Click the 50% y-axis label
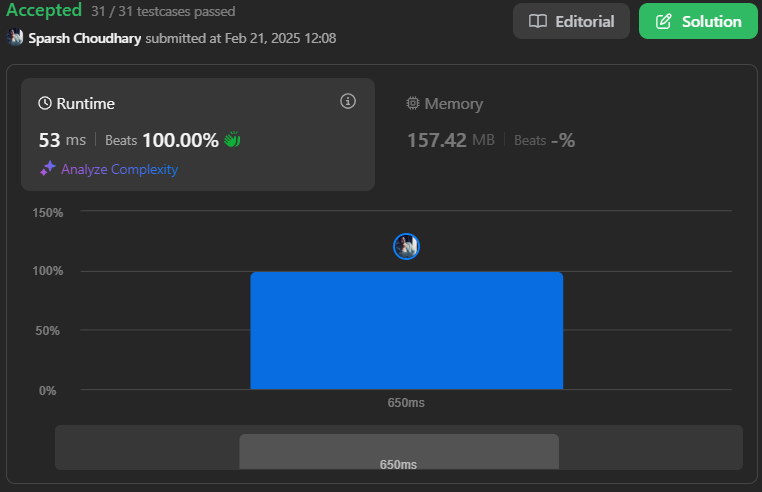The width and height of the screenshot is (762, 492). point(48,331)
